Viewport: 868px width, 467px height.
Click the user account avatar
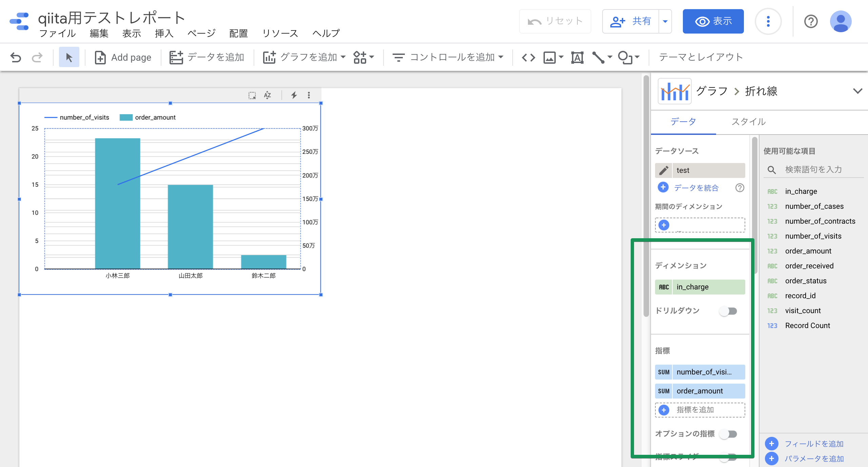click(x=841, y=21)
